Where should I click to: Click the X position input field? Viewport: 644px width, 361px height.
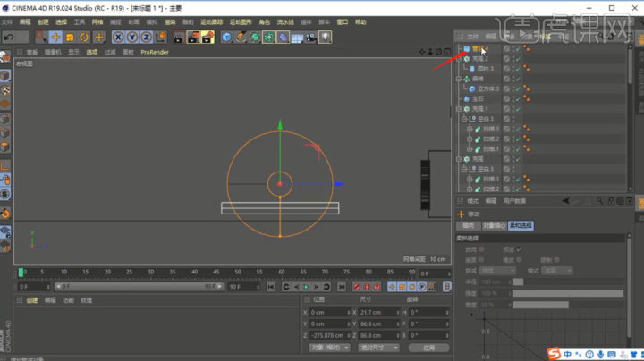(329, 313)
